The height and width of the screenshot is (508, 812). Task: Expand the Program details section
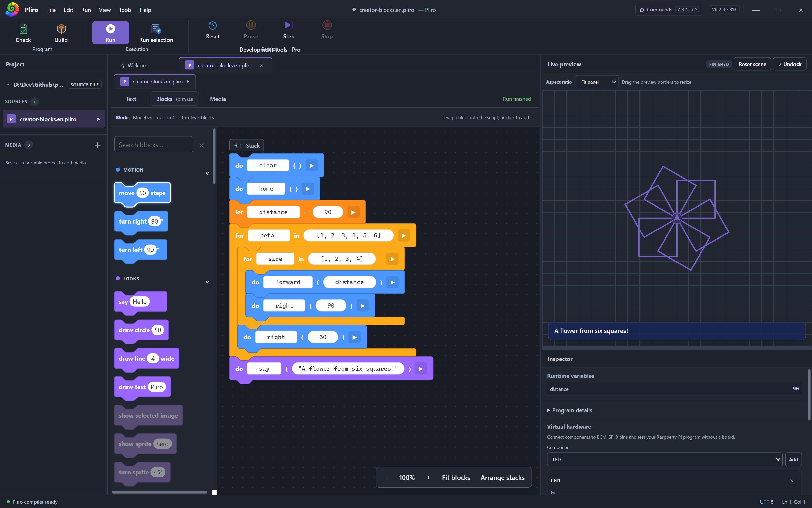569,410
